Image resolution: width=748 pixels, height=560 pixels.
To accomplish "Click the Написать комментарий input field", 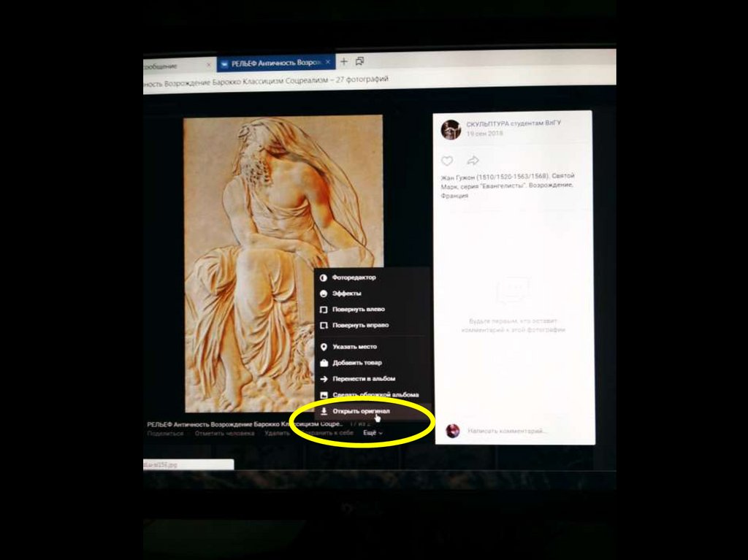I will [x=505, y=431].
